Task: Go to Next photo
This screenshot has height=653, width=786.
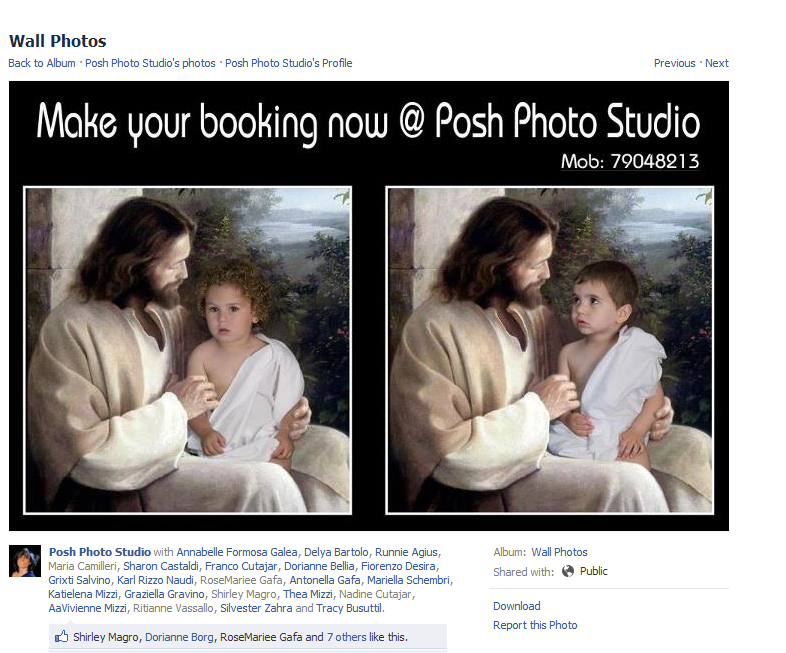Action: 717,63
